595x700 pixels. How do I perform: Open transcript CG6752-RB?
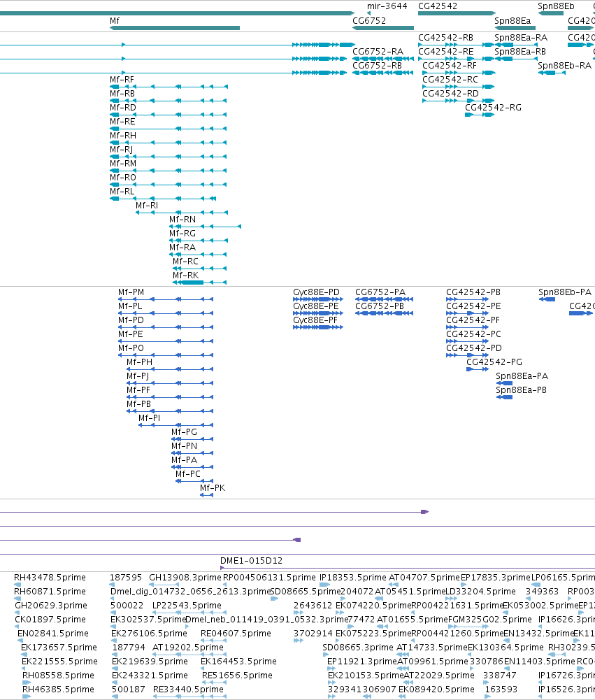click(377, 66)
